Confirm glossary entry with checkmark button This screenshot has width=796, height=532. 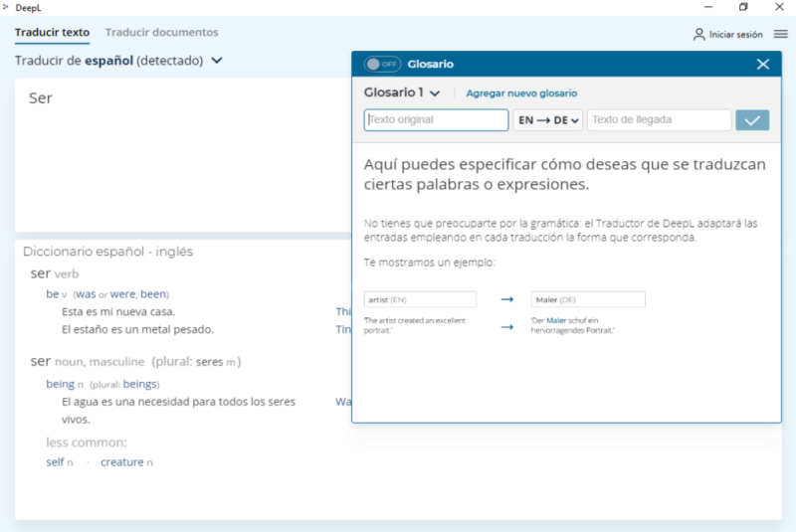(x=752, y=120)
